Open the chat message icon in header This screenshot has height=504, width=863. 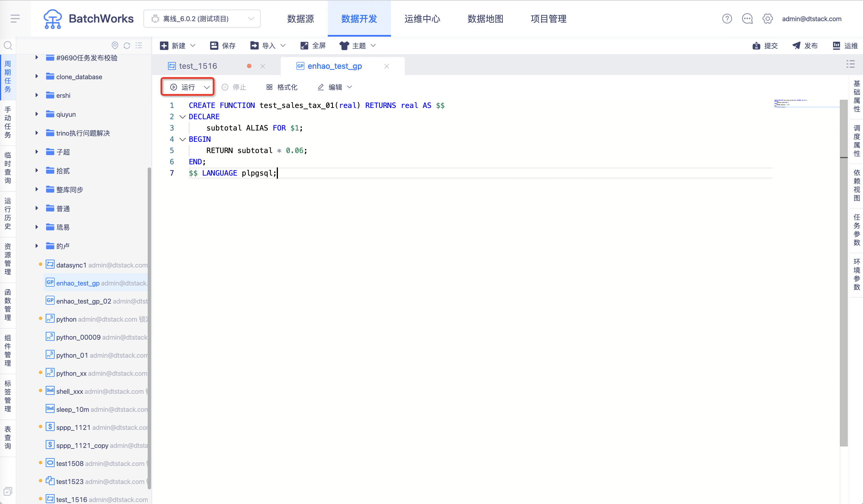[x=747, y=19]
